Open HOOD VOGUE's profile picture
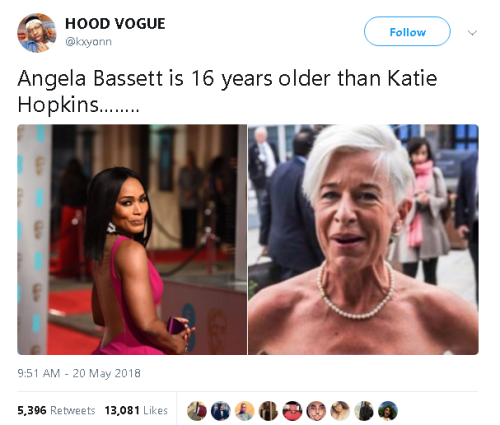500x425 pixels. (36, 33)
